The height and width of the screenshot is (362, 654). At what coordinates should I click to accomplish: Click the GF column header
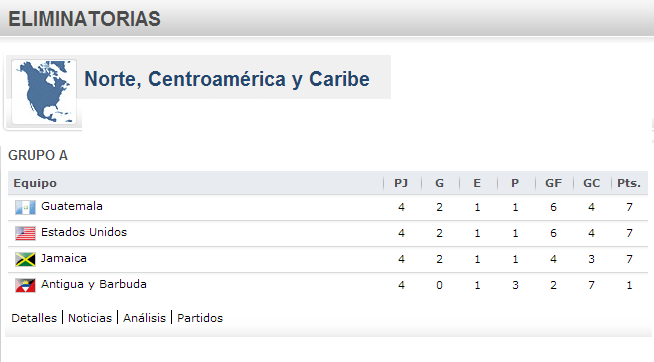(553, 183)
